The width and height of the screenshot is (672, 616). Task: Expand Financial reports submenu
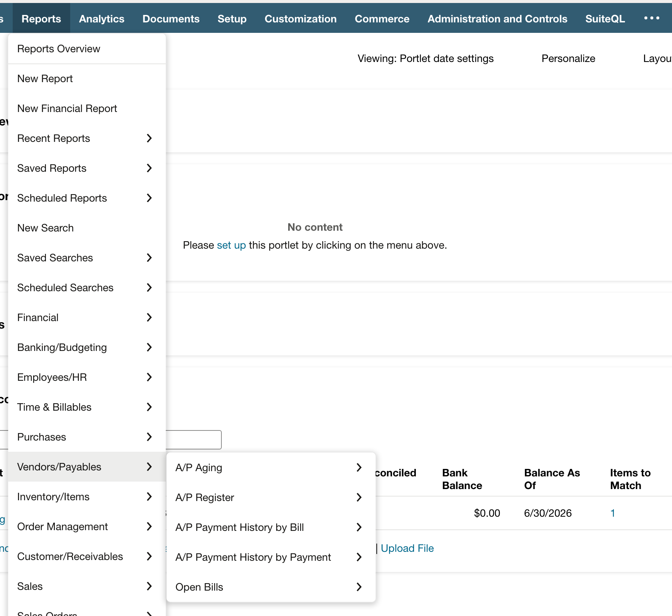click(87, 318)
